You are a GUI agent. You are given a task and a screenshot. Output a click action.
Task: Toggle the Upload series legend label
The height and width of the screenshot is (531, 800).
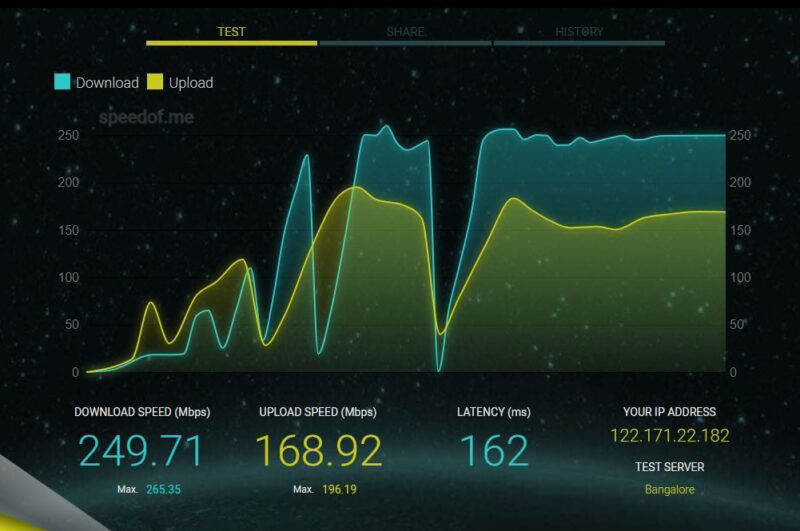pyautogui.click(x=191, y=83)
